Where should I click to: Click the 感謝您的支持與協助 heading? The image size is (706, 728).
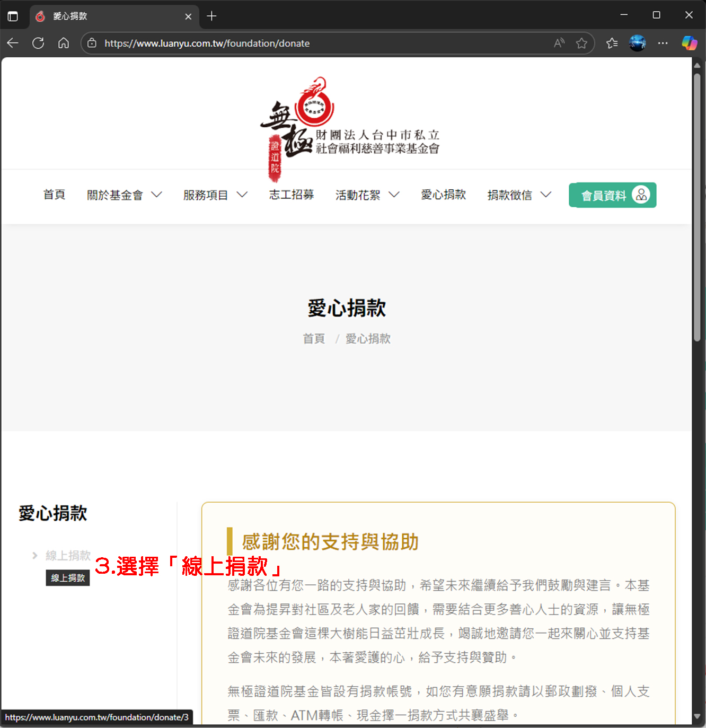point(330,542)
